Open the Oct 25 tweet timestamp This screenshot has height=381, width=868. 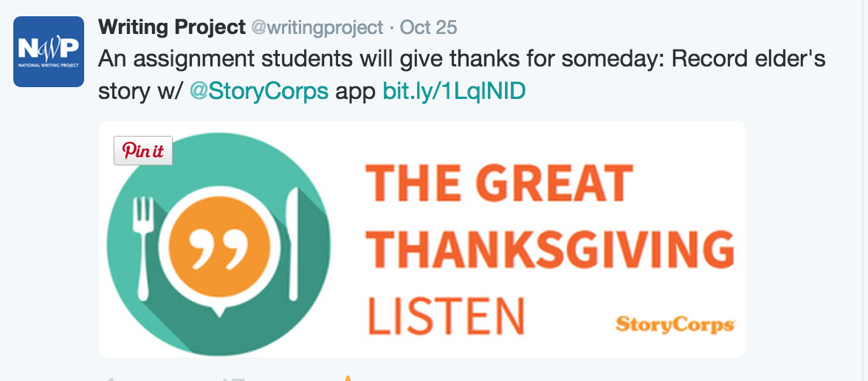pos(429,28)
